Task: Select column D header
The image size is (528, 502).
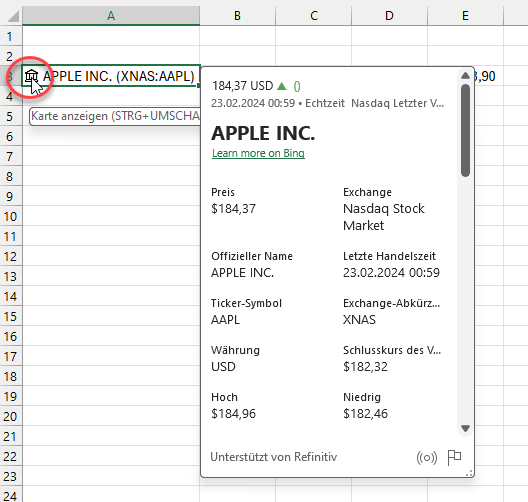Action: pos(389,15)
